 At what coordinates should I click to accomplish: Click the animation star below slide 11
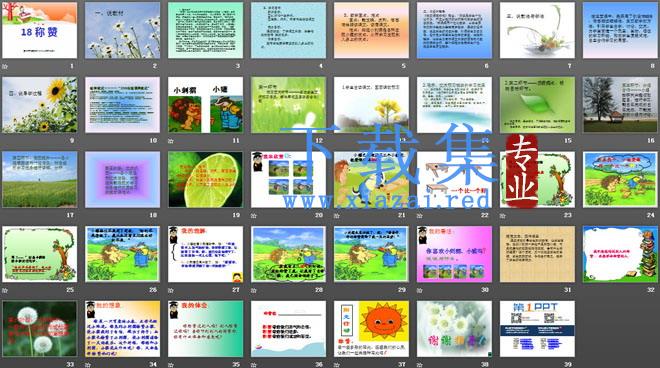point(171,141)
